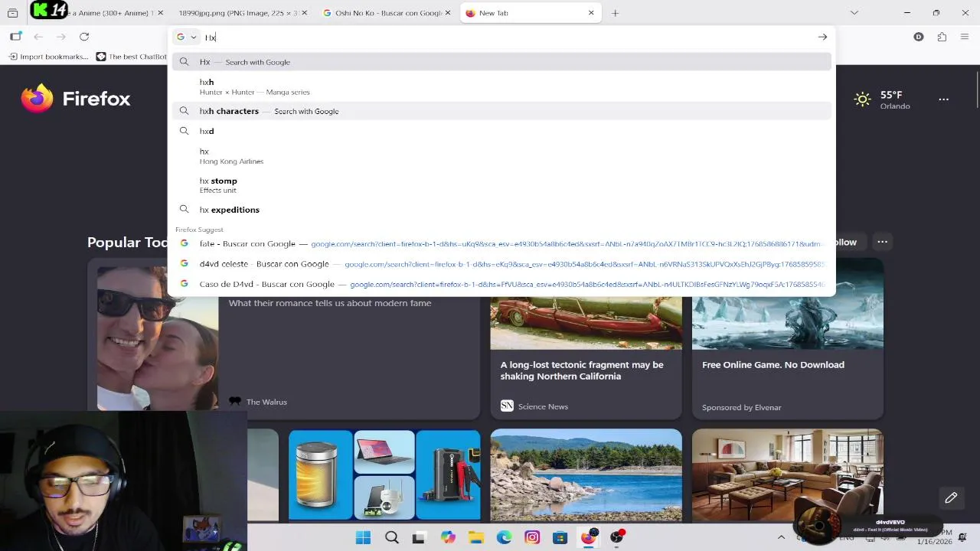The width and height of the screenshot is (980, 551).
Task: Click the Firefox taskbar icon
Action: coord(588,537)
